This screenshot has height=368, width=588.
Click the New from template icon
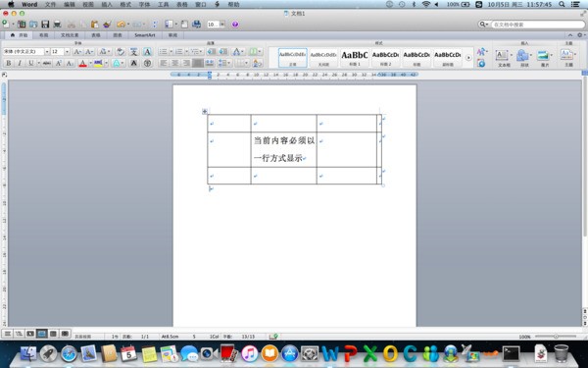coord(22,25)
